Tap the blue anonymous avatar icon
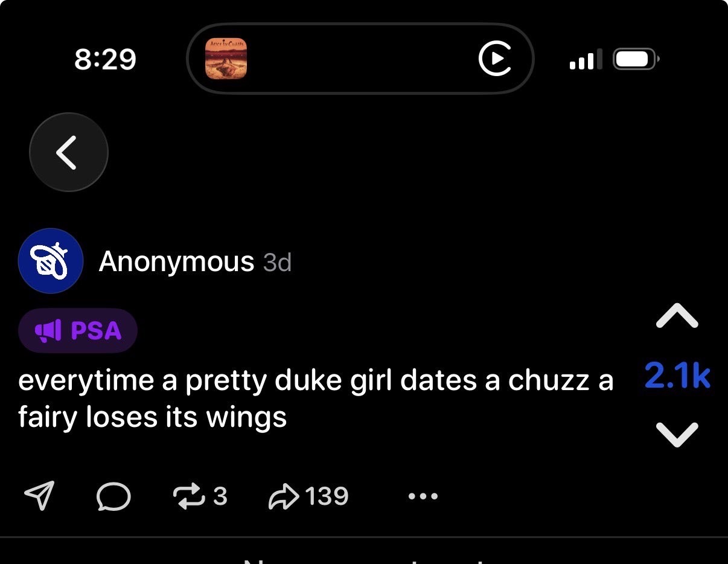728x564 pixels. click(x=51, y=261)
